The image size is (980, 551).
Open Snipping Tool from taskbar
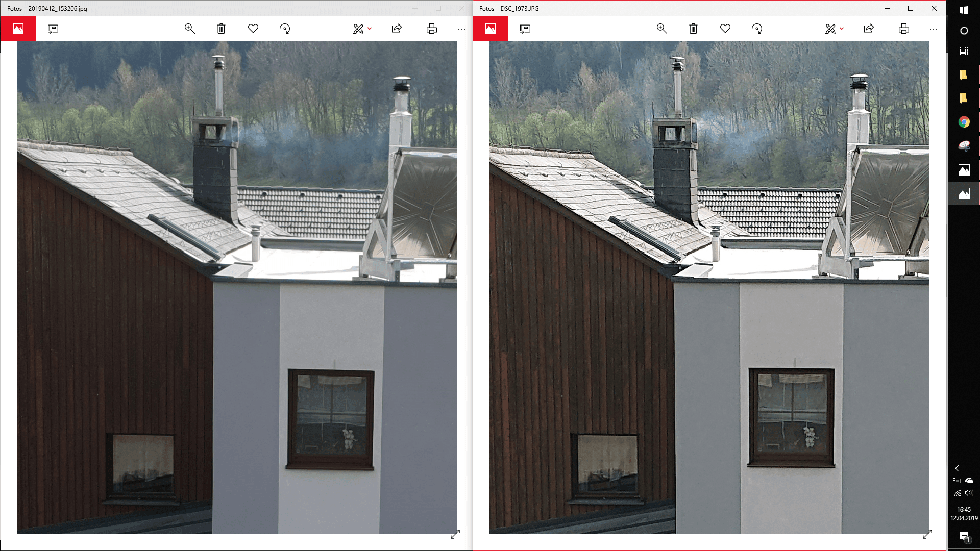click(964, 146)
